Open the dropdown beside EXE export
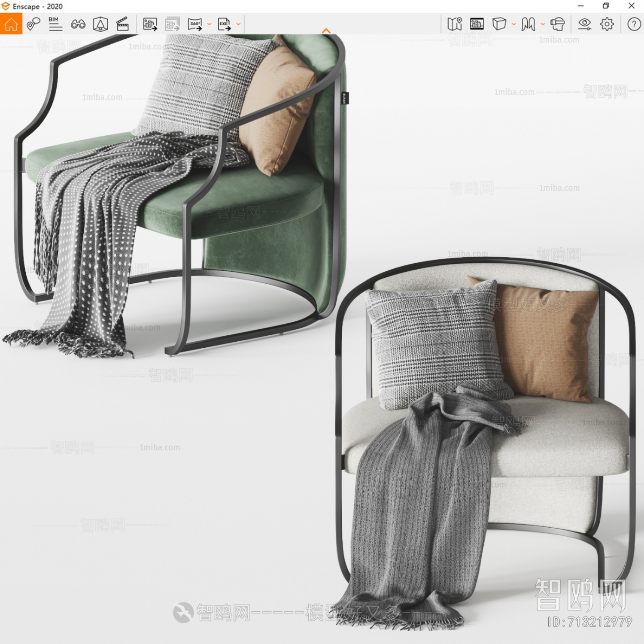 coord(238,24)
